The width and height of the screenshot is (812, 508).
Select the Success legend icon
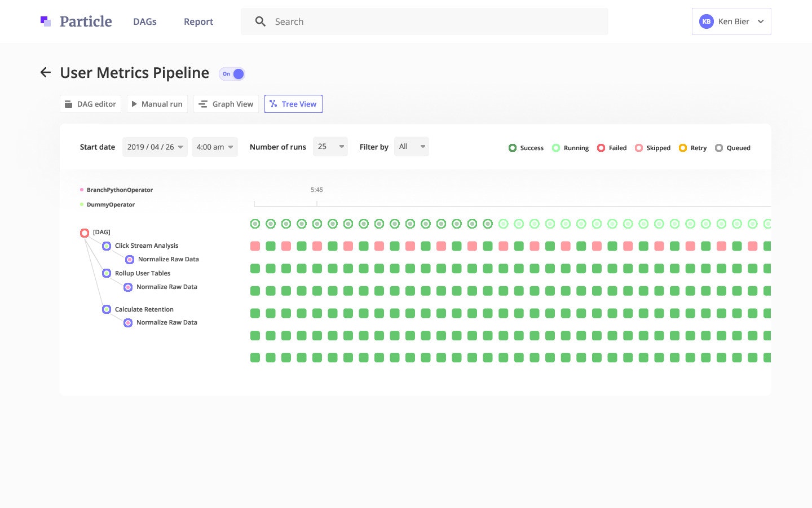pyautogui.click(x=513, y=147)
